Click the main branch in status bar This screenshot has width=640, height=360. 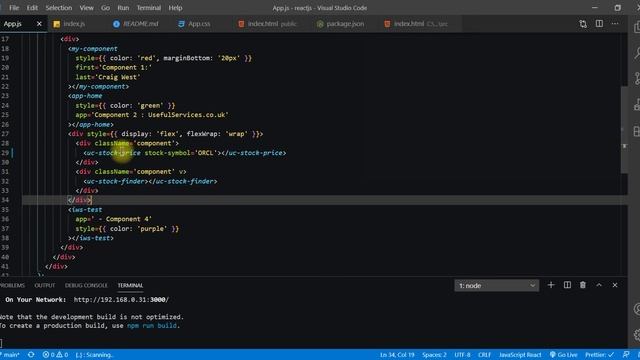[11, 355]
